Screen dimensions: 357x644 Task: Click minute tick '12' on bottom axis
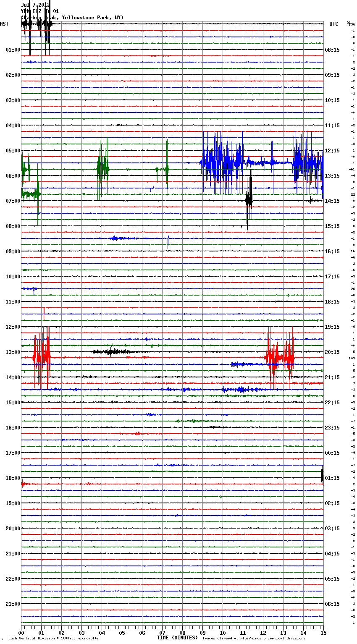tap(263, 633)
